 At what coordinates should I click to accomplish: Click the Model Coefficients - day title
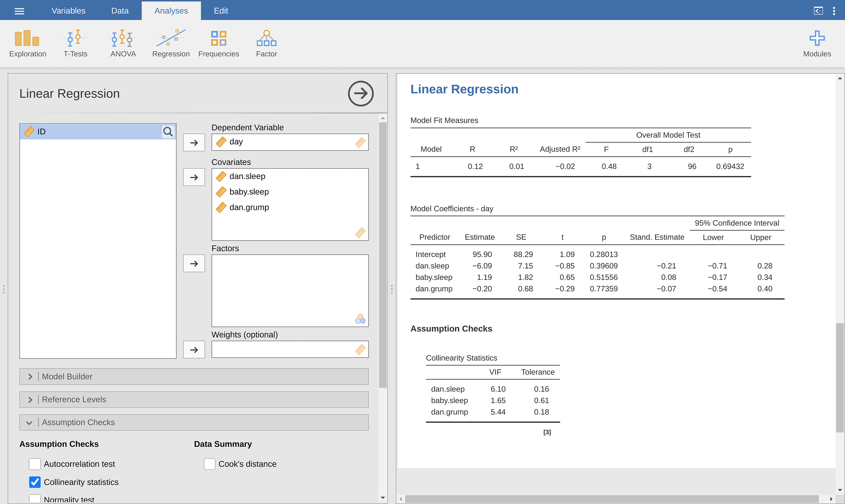452,209
